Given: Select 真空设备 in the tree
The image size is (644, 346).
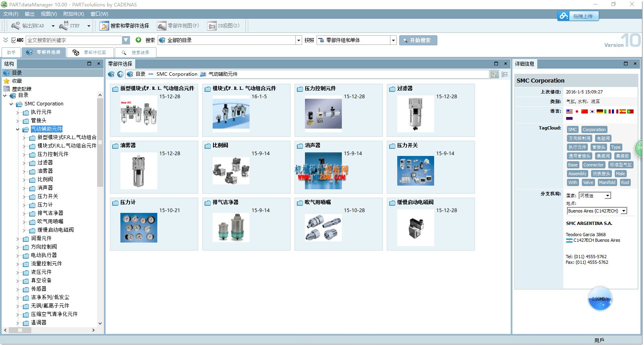Looking at the screenshot, I should pyautogui.click(x=41, y=281).
